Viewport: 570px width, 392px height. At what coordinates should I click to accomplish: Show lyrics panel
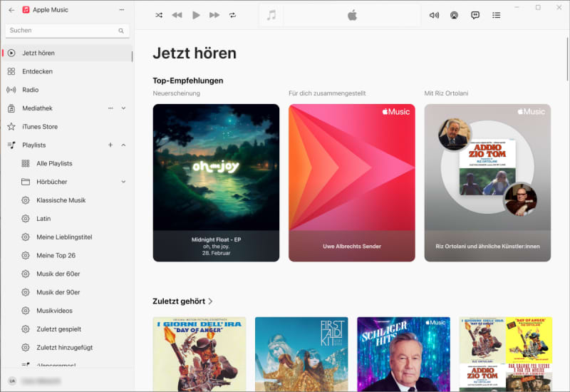click(475, 15)
